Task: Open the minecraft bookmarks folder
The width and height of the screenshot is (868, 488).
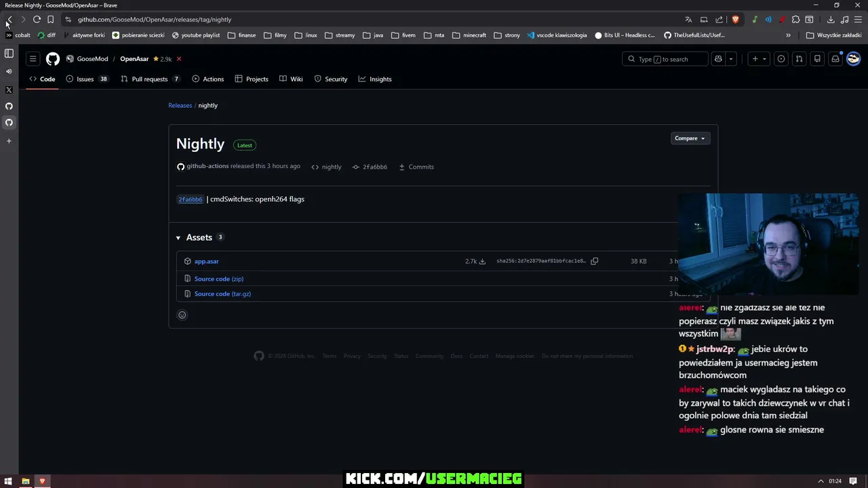Action: click(x=469, y=35)
